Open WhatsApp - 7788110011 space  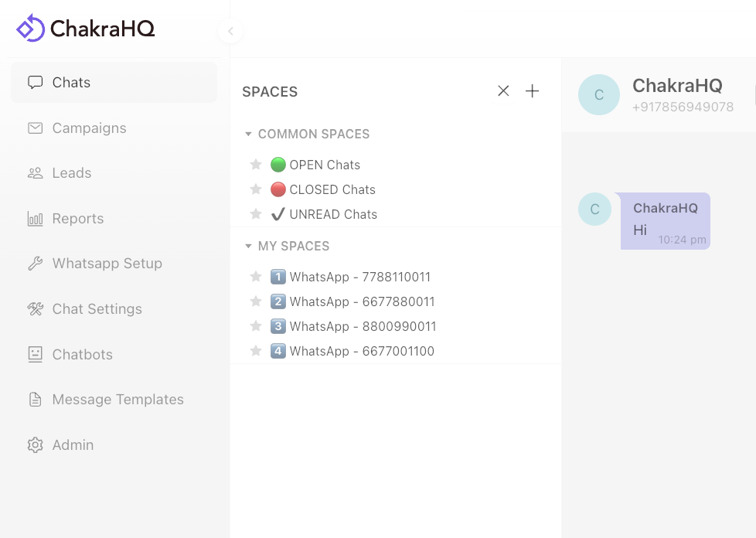359,277
